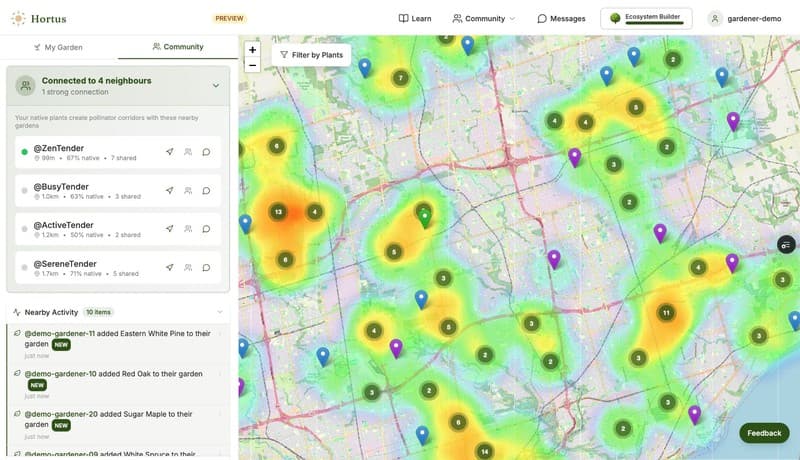Open the Community dropdown in the top navigation
Image resolution: width=800 pixels, height=460 pixels.
pyautogui.click(x=484, y=18)
